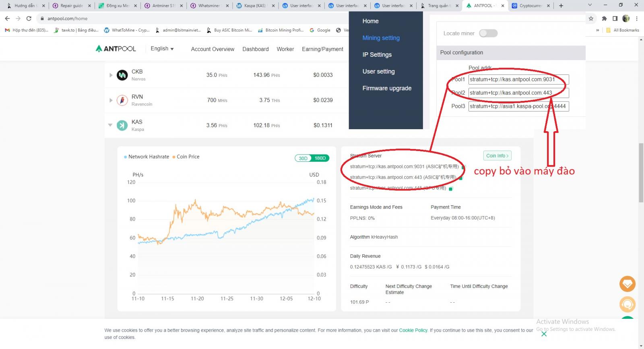Open the browser side panel
Viewport: 644px width, 349px height.
615,19
